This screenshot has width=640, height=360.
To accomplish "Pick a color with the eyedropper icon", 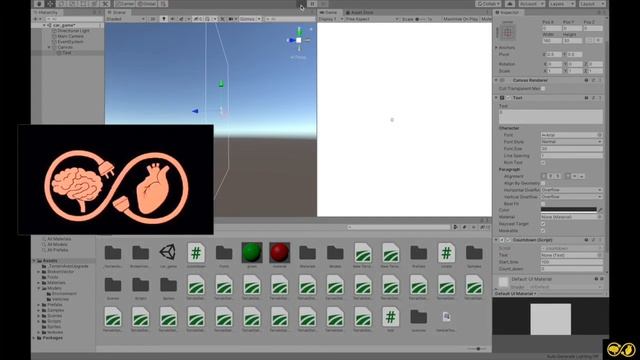I will (600, 210).
